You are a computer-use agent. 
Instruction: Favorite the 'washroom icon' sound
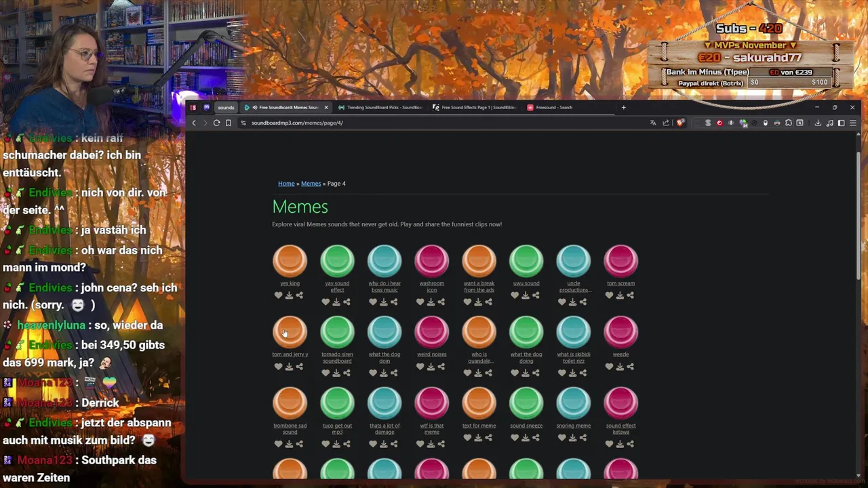[420, 302]
